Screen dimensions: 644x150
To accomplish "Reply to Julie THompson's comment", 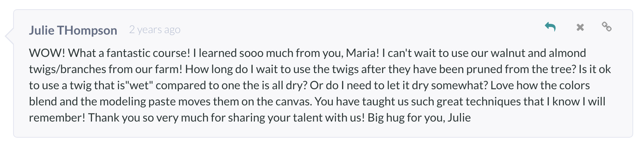I will (x=550, y=27).
